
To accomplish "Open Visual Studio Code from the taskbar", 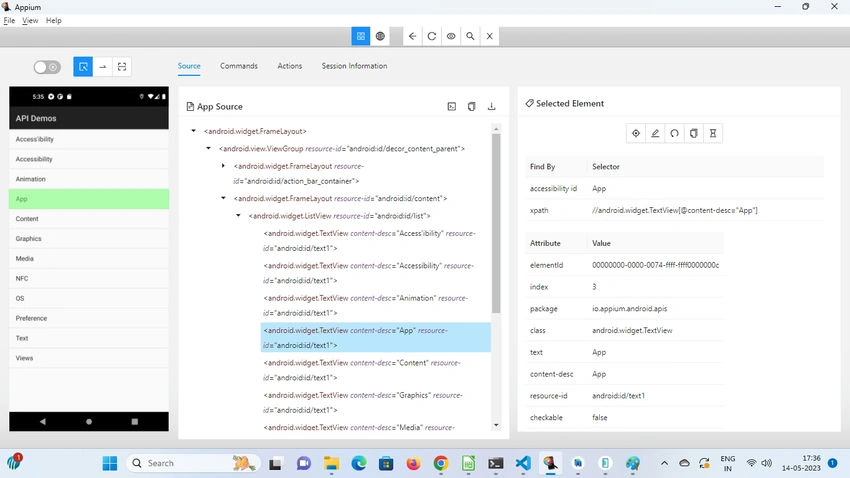I will (523, 463).
